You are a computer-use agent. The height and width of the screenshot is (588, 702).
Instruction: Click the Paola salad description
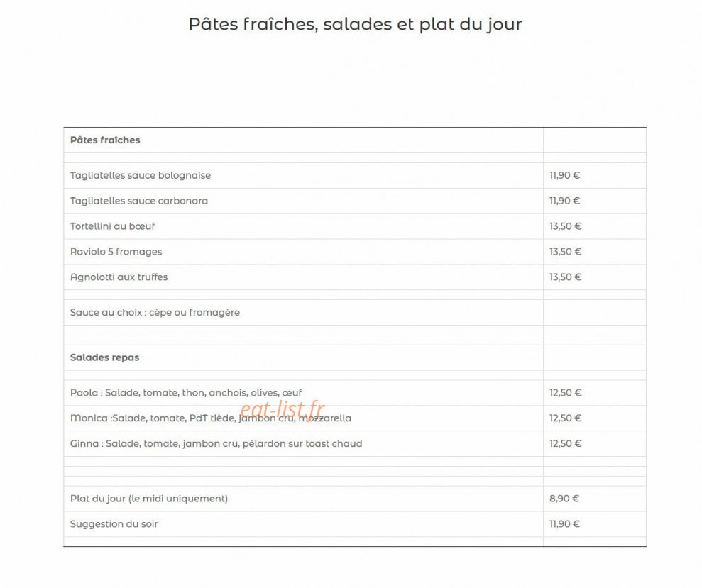pyautogui.click(x=186, y=393)
